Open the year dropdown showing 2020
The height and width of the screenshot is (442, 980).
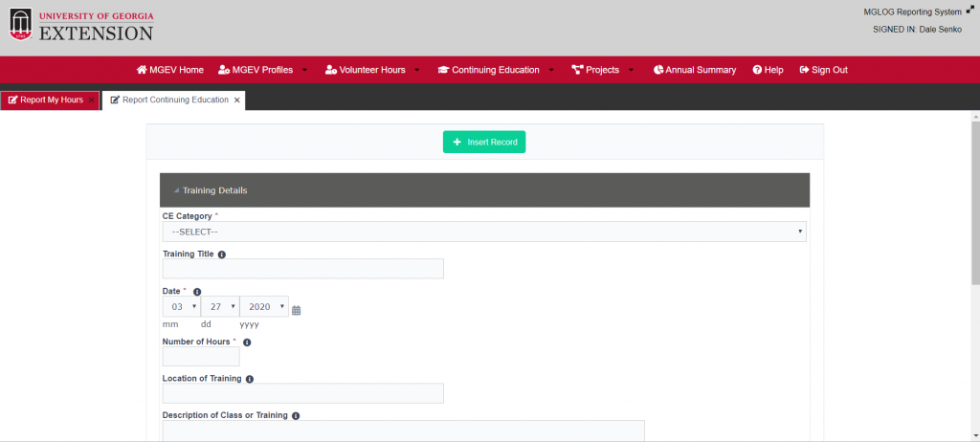(264, 306)
